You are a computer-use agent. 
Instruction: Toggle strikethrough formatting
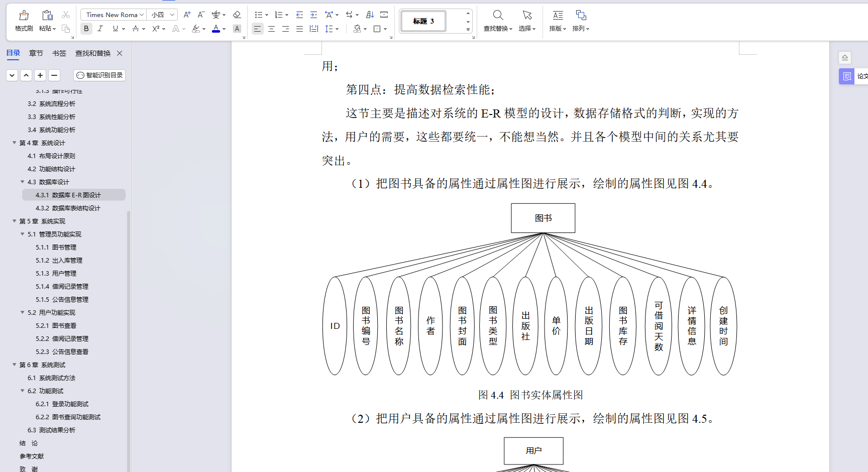click(136, 29)
